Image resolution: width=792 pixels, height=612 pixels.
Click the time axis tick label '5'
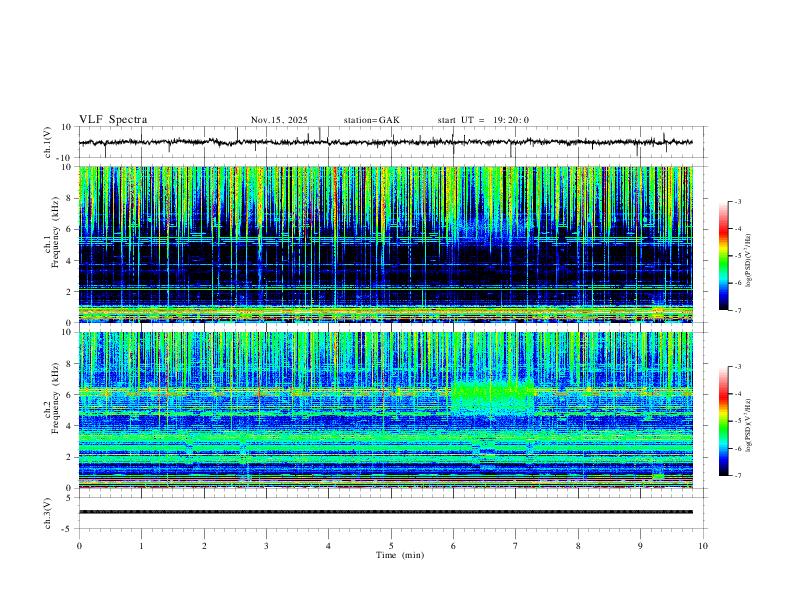(391, 546)
